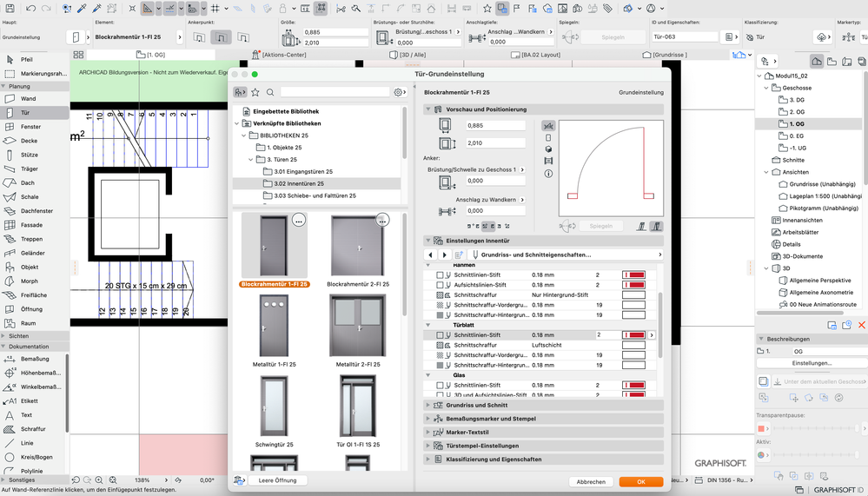Toggle Schnittlinien-Stift checkbox under Rahmen

(x=441, y=275)
